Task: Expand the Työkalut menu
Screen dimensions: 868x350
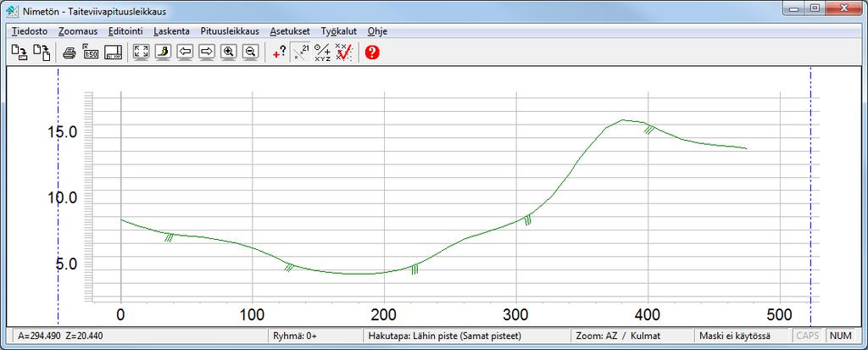Action: (x=339, y=31)
